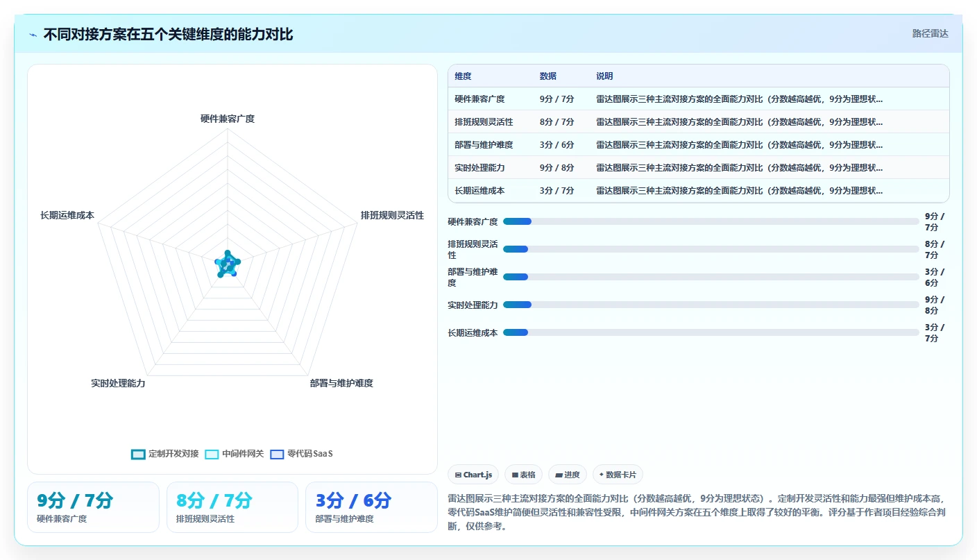Click the 部署与维护难度 axis label on the radar
The height and width of the screenshot is (560, 977).
point(341,383)
